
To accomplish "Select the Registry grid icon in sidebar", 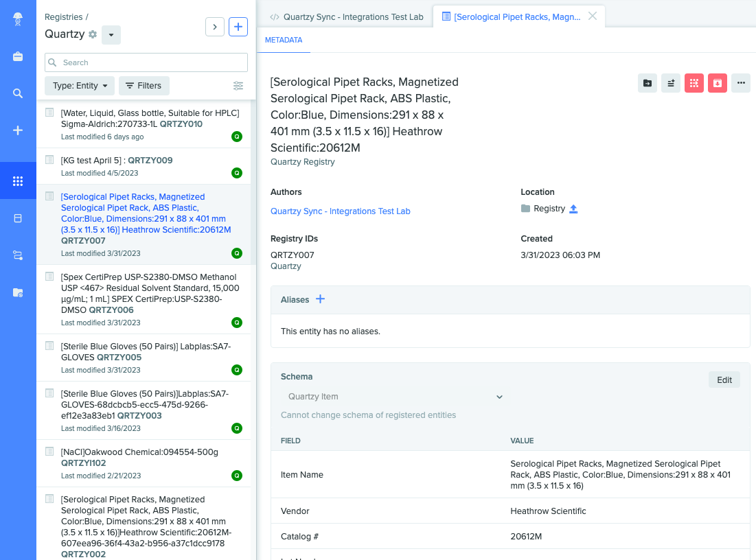I will tap(18, 181).
